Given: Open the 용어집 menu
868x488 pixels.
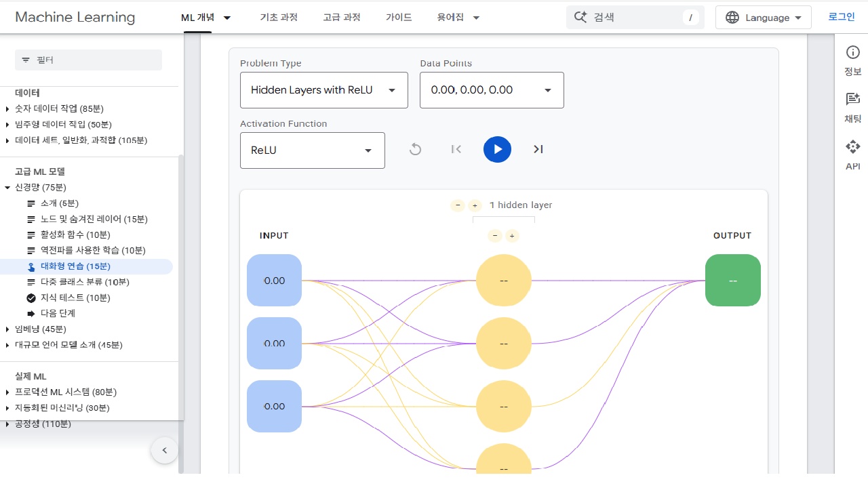Looking at the screenshot, I should coord(458,18).
